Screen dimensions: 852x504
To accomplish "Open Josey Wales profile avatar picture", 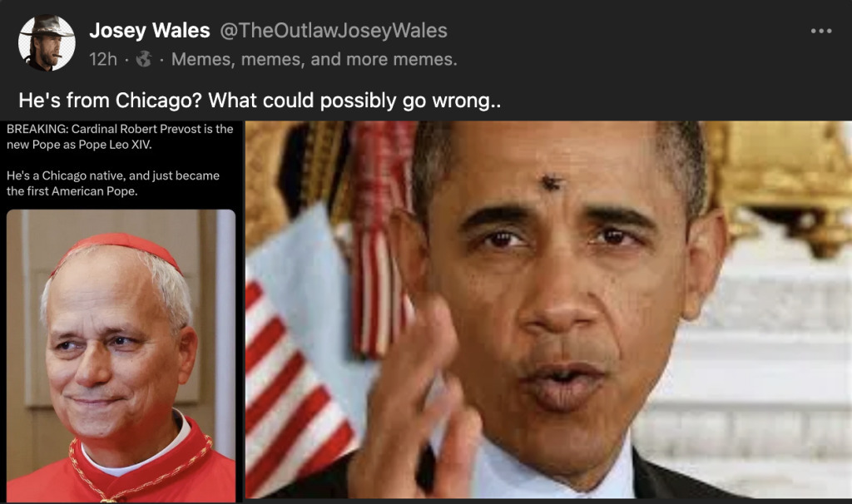I will [47, 42].
